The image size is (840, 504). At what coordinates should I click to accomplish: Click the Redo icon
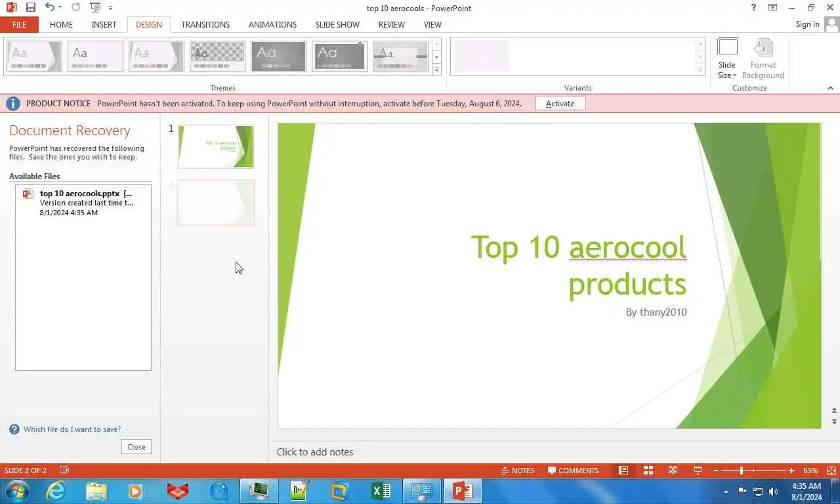[75, 8]
